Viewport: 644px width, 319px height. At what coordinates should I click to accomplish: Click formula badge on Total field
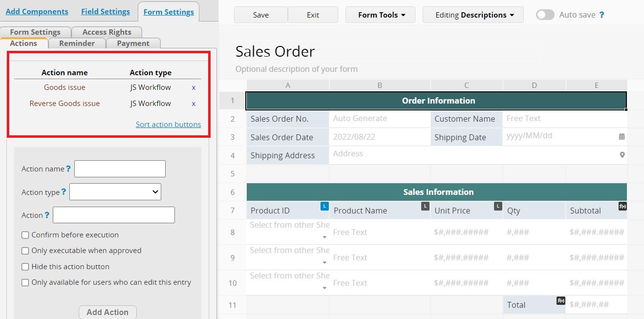561,300
